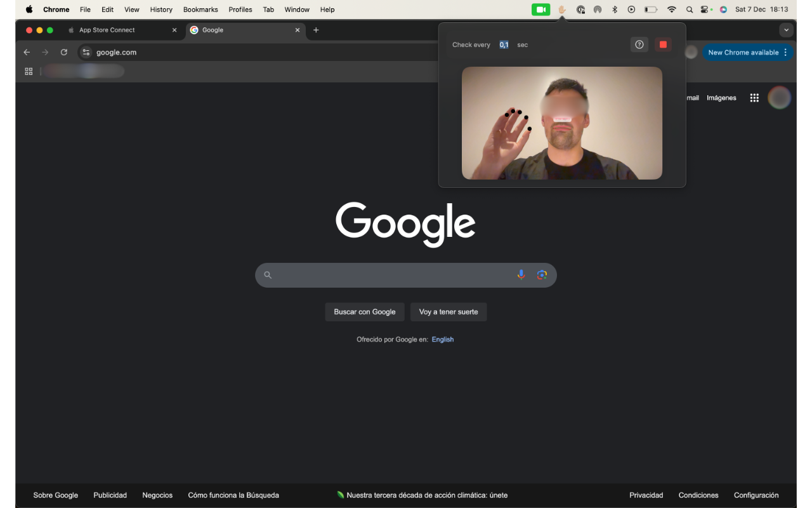The height and width of the screenshot is (508, 812).
Task: Open Control Center from the menu bar
Action: pos(705,10)
